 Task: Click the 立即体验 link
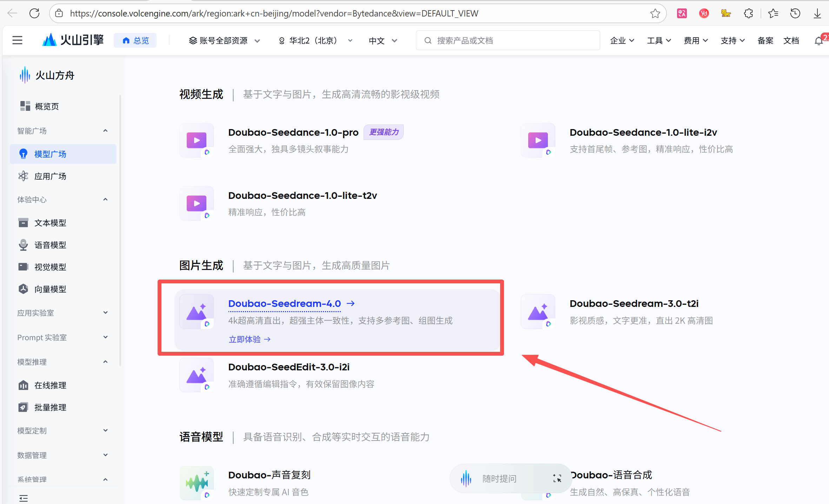click(249, 339)
